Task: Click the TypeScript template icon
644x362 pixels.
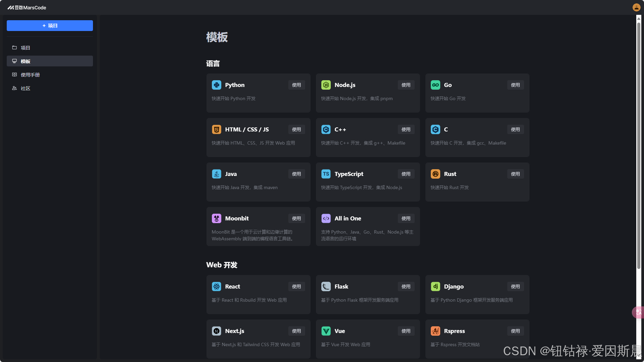Action: (x=326, y=174)
